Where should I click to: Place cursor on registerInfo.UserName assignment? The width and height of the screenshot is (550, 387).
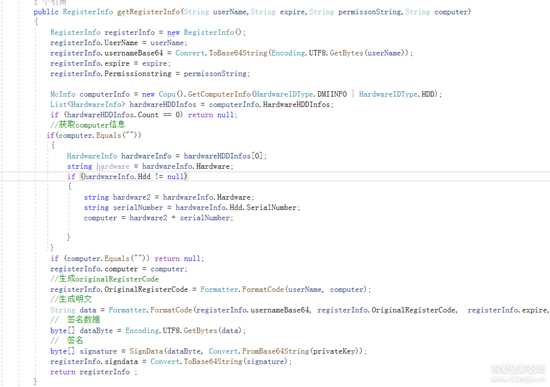pyautogui.click(x=119, y=43)
